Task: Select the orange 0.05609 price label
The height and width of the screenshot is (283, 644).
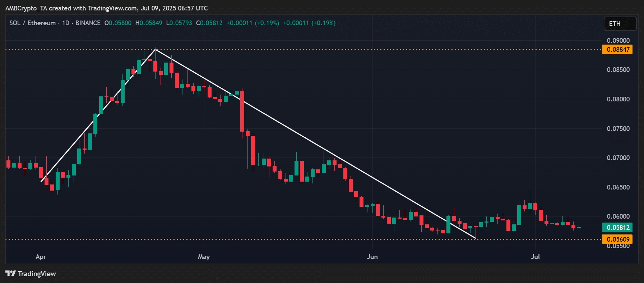Action: [x=617, y=239]
